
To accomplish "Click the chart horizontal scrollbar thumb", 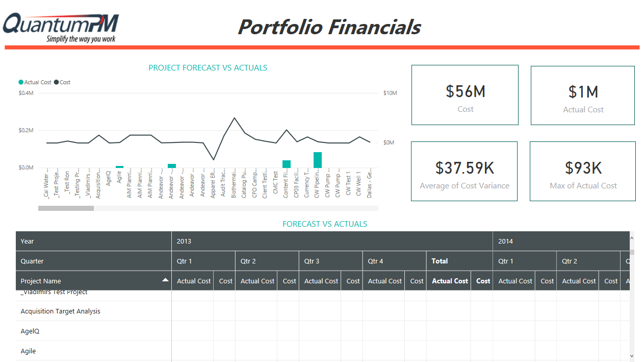I will click(x=66, y=208).
